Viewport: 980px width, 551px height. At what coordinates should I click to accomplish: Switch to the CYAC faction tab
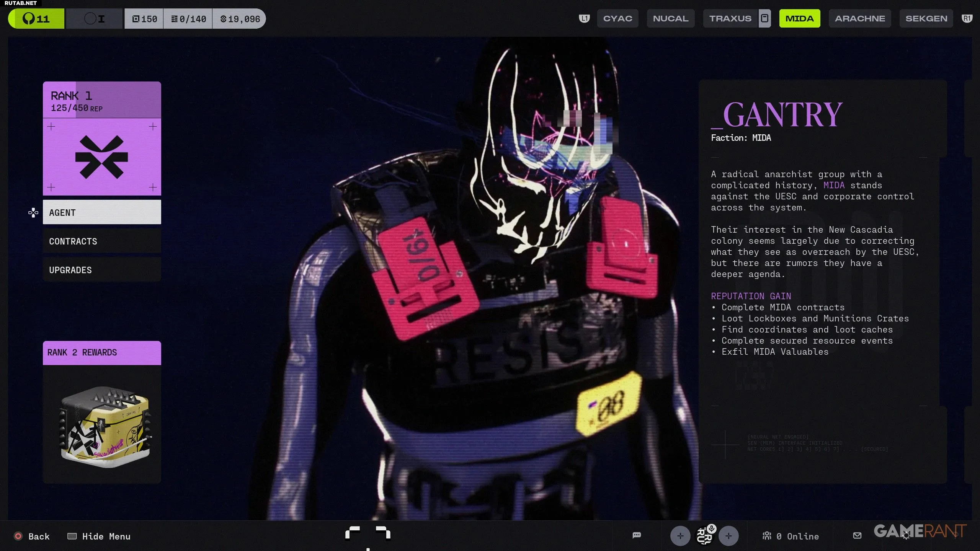[617, 18]
